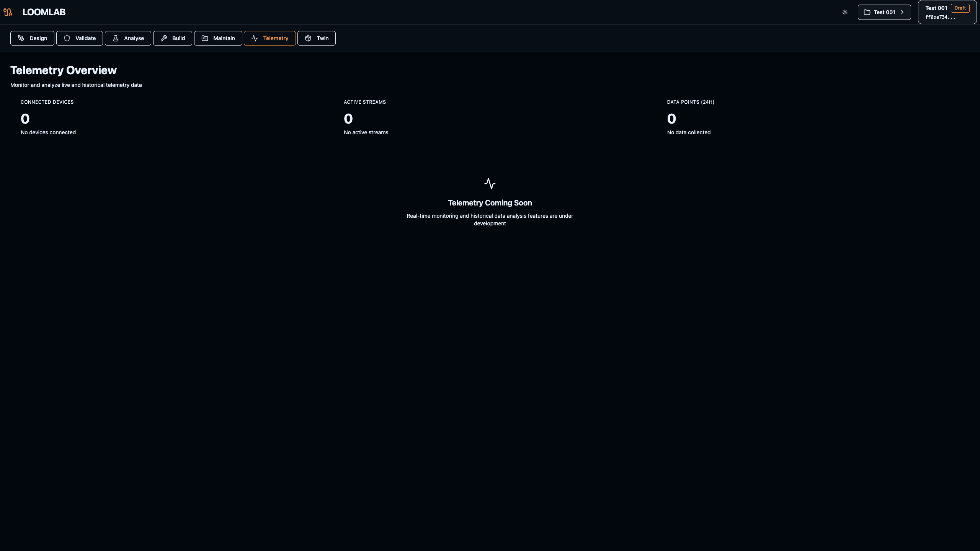Click the Connected Devices zero counter
980x551 pixels.
25,119
